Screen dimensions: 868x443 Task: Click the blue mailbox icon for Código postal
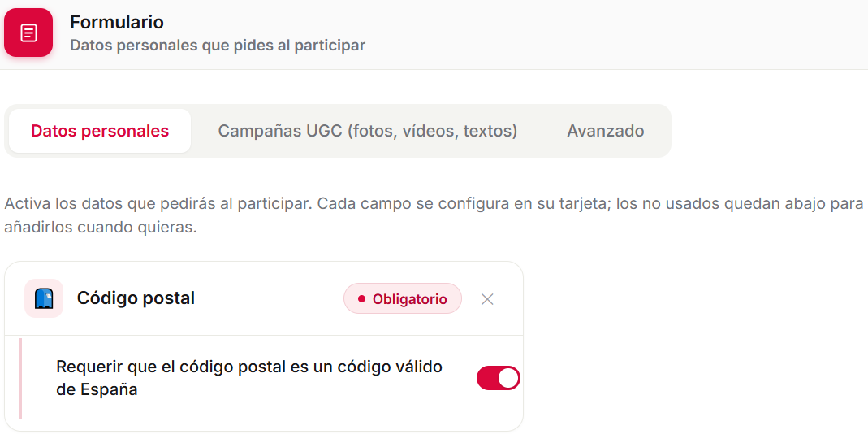pyautogui.click(x=44, y=298)
